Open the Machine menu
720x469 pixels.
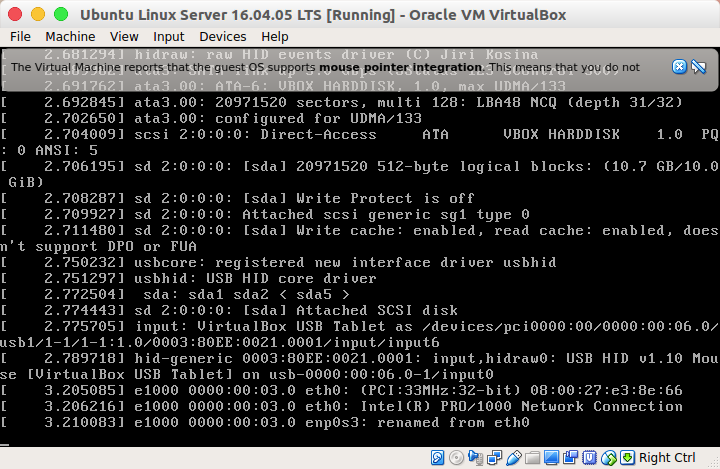(x=70, y=36)
